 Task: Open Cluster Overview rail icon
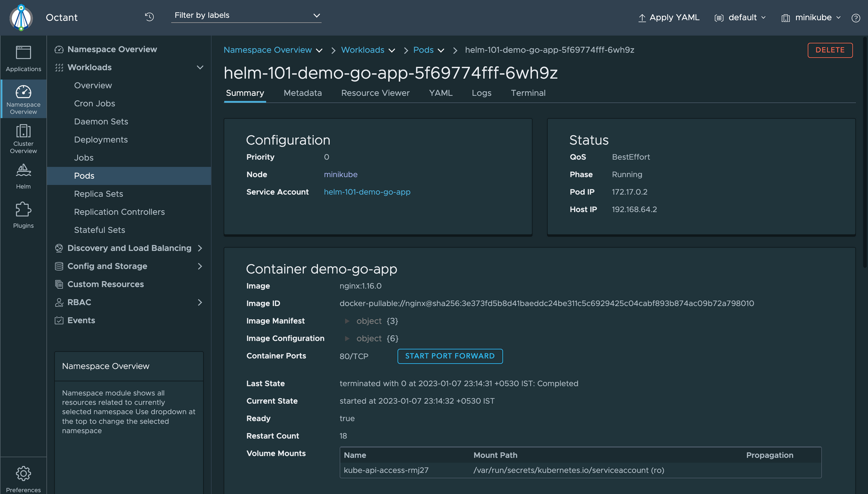point(23,139)
